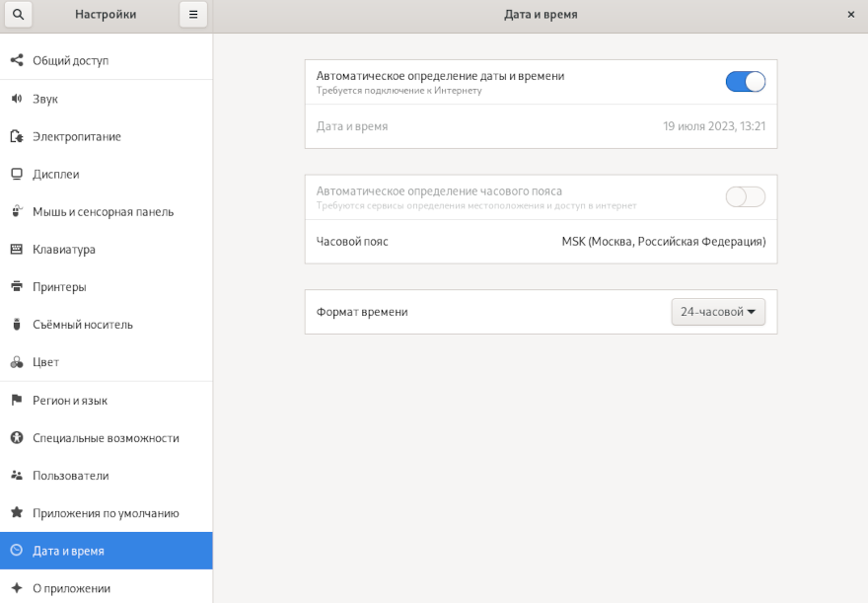The height and width of the screenshot is (603, 868).
Task: Open Пользователи settings section
Action: [70, 475]
